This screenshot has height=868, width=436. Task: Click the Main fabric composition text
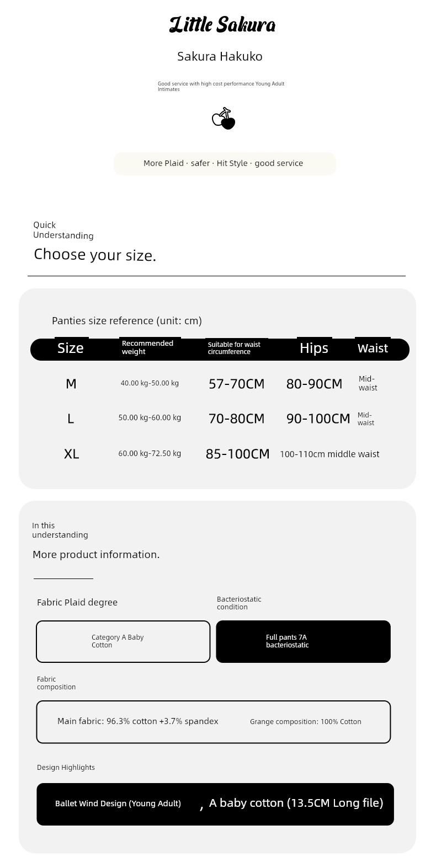point(138,721)
